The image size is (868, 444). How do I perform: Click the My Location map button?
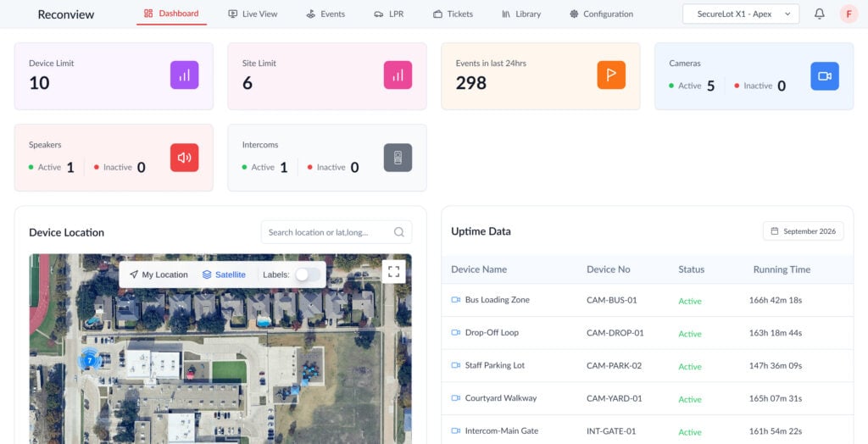(x=159, y=275)
